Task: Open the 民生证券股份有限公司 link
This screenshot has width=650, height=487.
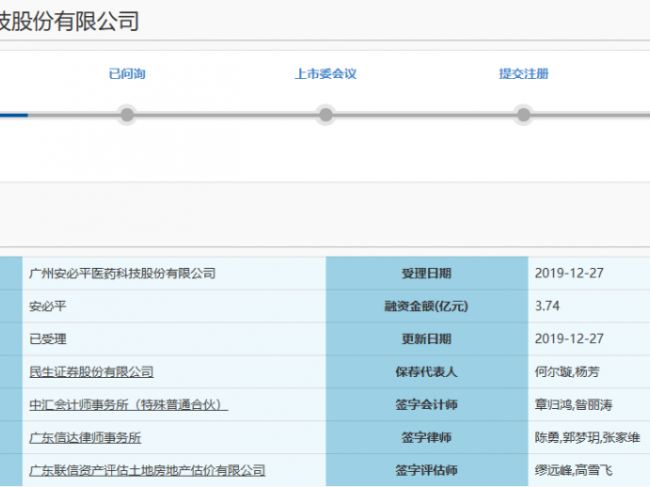Action: 91,372
